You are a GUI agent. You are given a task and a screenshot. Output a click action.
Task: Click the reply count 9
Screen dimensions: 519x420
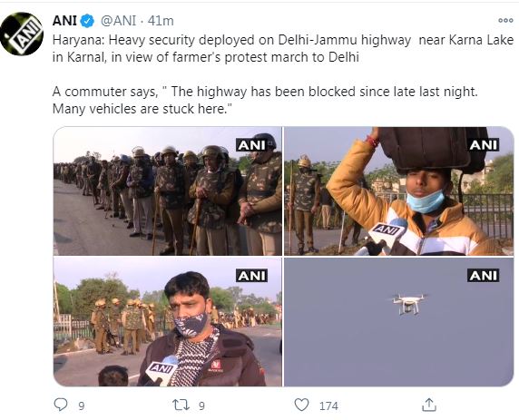click(x=82, y=405)
